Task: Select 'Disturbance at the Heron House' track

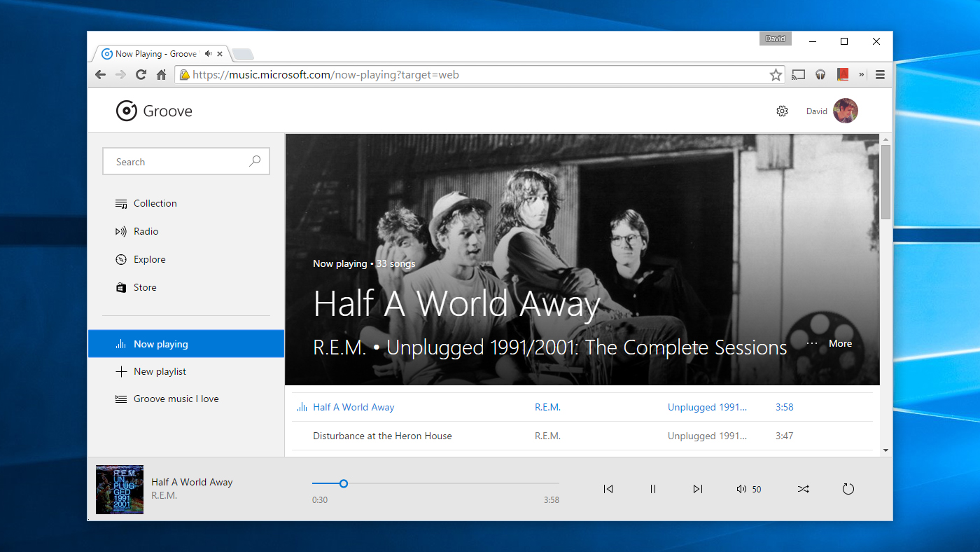Action: pos(382,436)
